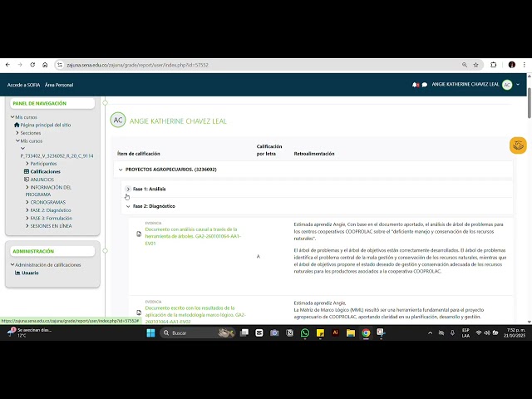The image size is (532, 399).
Task: Click the page vertical scrollbar
Action: pos(529,103)
